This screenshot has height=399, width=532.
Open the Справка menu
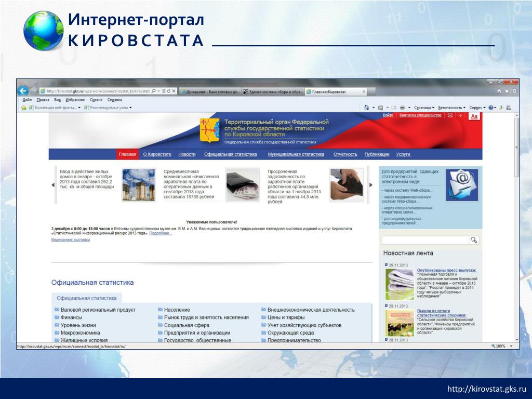point(114,100)
